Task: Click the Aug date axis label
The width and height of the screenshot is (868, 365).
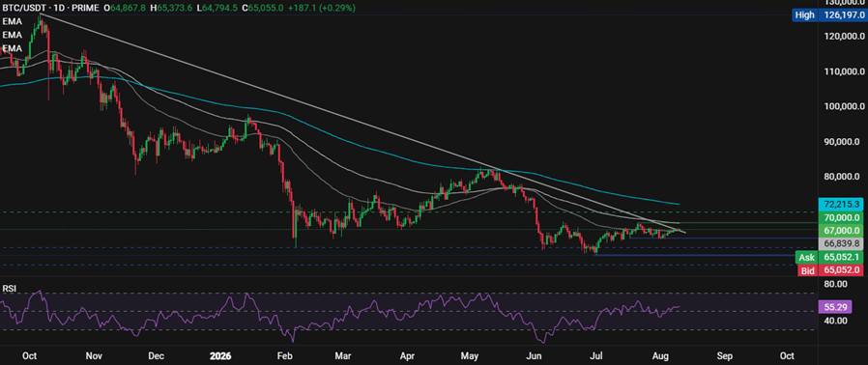Action: [x=660, y=355]
